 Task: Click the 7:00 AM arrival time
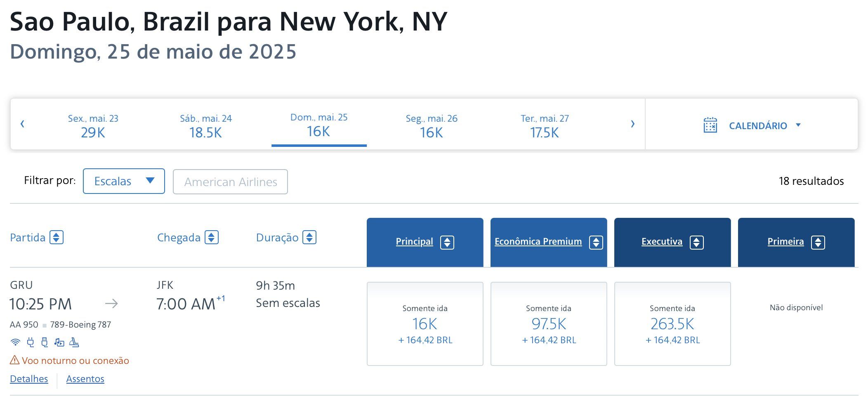(186, 304)
